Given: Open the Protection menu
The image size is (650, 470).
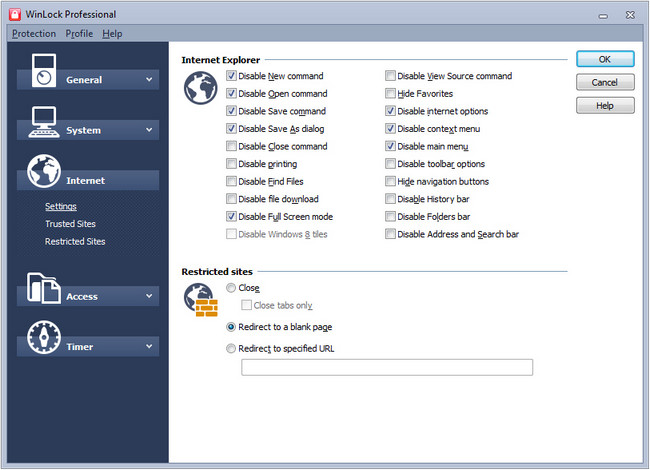Looking at the screenshot, I should 34,33.
